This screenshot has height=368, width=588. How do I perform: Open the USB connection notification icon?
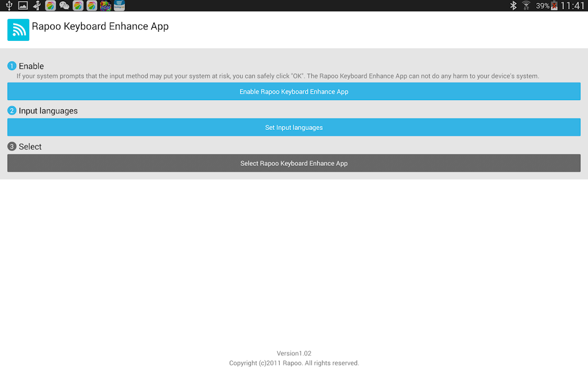point(9,5)
